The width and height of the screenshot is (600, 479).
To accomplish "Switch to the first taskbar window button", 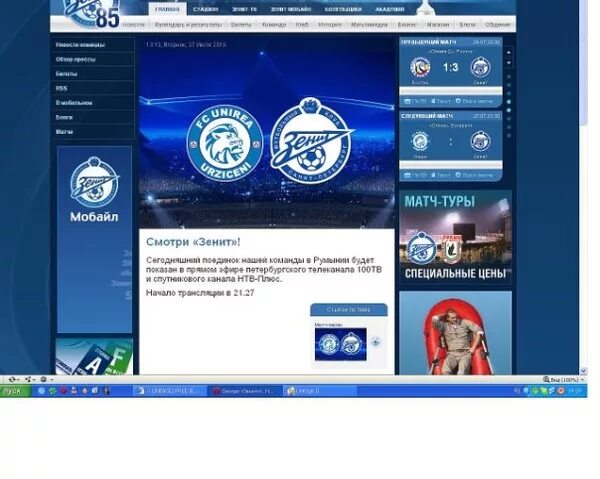I will tap(170, 391).
